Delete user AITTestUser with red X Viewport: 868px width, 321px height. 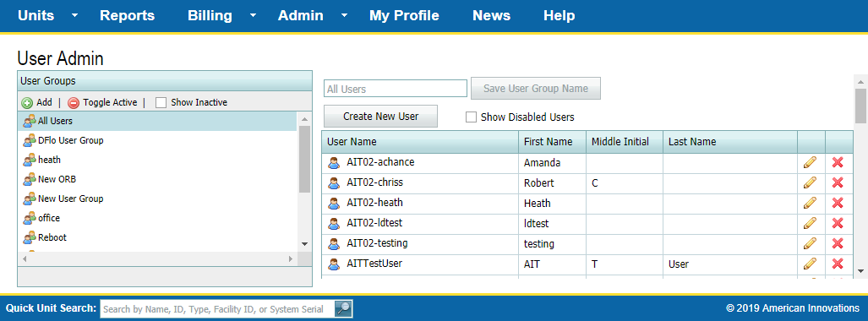(838, 264)
